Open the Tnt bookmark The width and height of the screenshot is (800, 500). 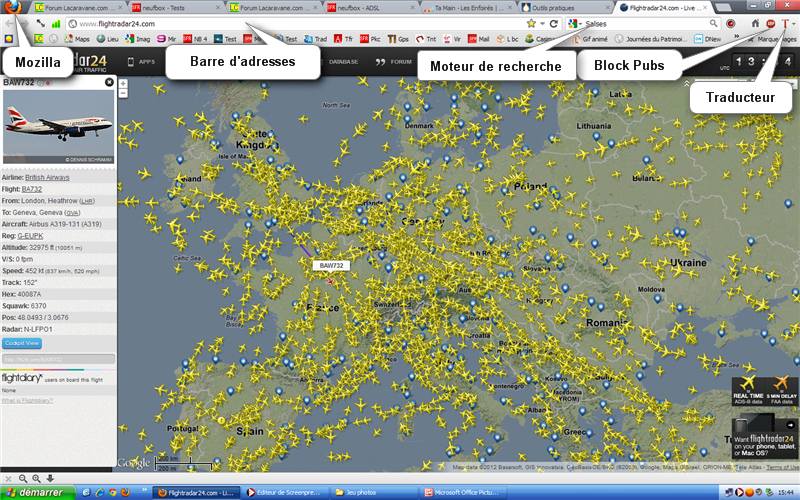tap(426, 39)
